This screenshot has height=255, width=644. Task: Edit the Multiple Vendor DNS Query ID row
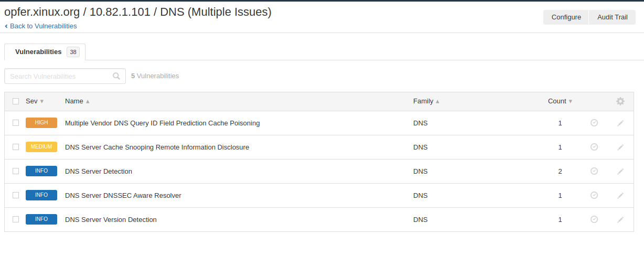coord(620,123)
